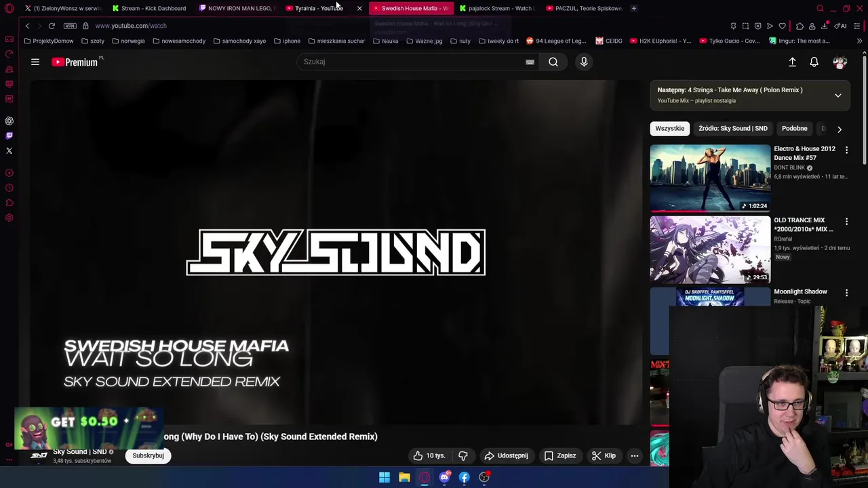This screenshot has width=868, height=488.
Task: Switch to ZielonyWonsz X tab
Action: pyautogui.click(x=63, y=8)
